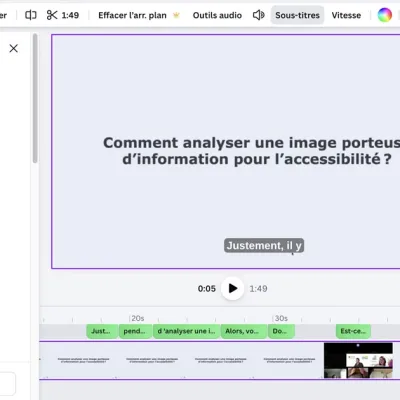Screen dimensions: 400x400
Task: Select the 'Alors, vo...' subtitle clip
Action: click(x=244, y=331)
